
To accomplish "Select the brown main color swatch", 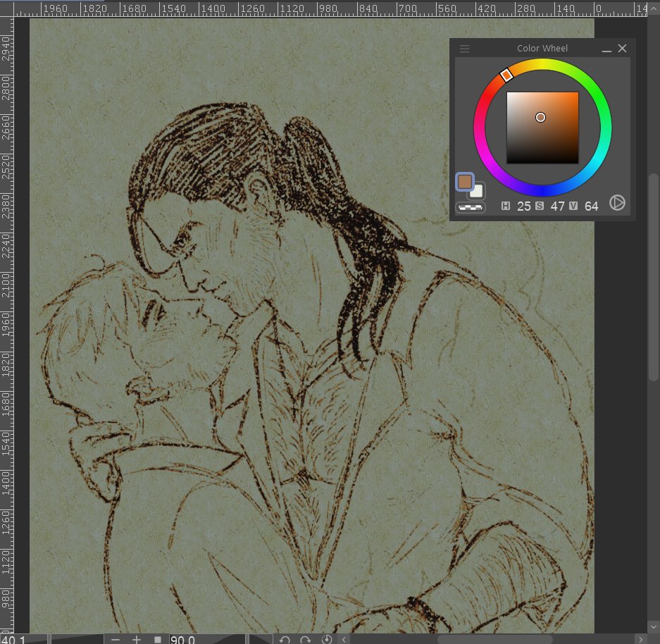I will (465, 181).
